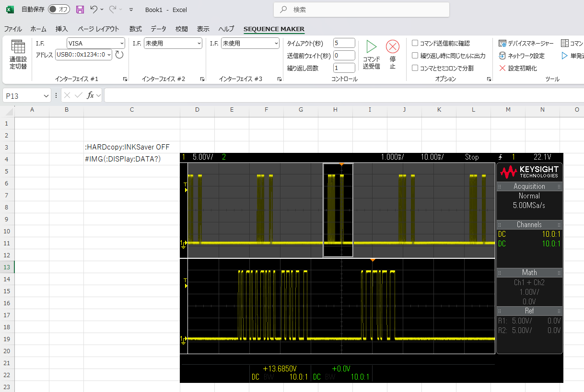This screenshot has width=584, height=392.
Task: Select column A header
Action: (32, 110)
